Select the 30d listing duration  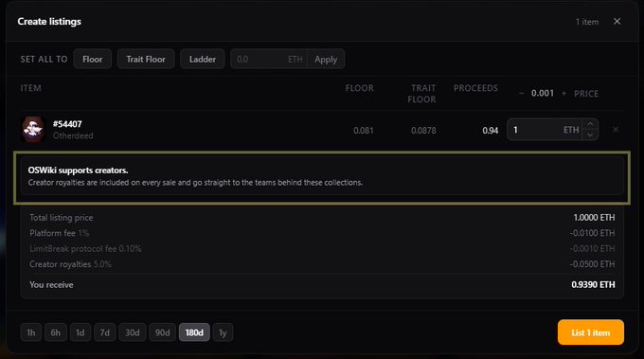tap(133, 332)
